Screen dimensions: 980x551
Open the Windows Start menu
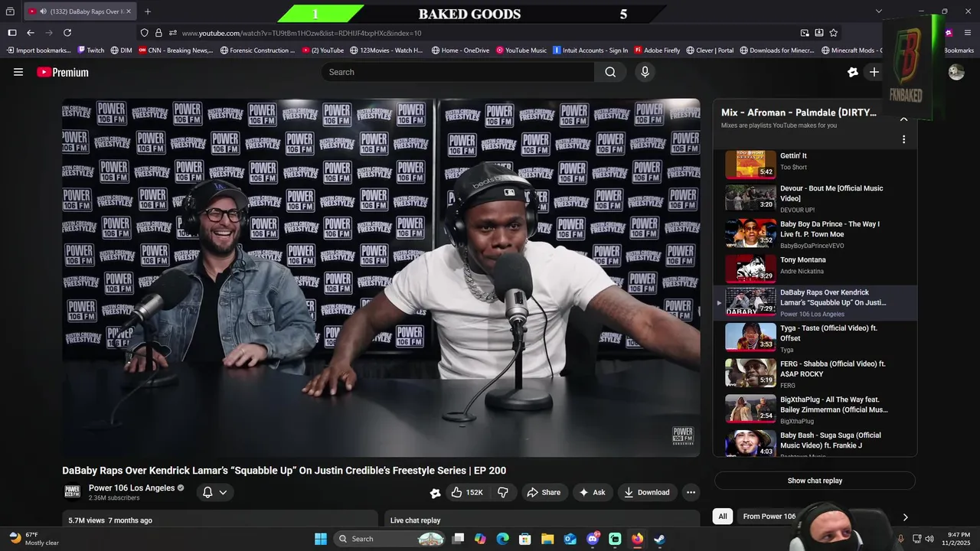(321, 539)
